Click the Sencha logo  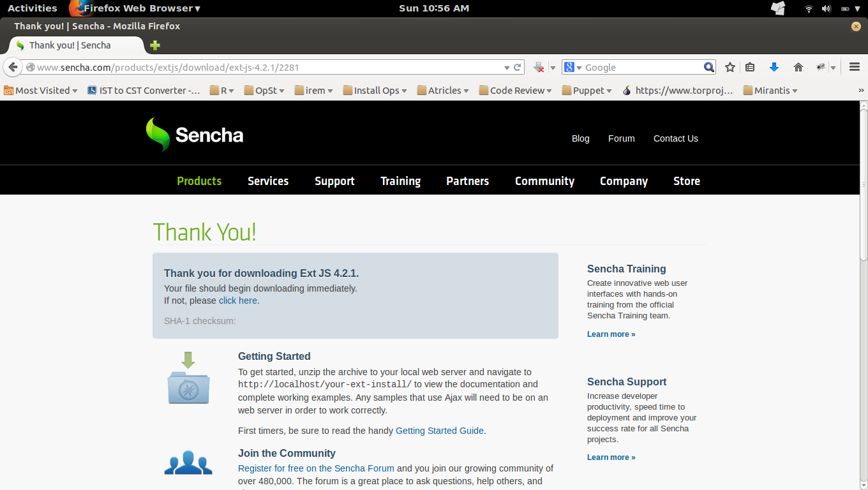[x=195, y=135]
